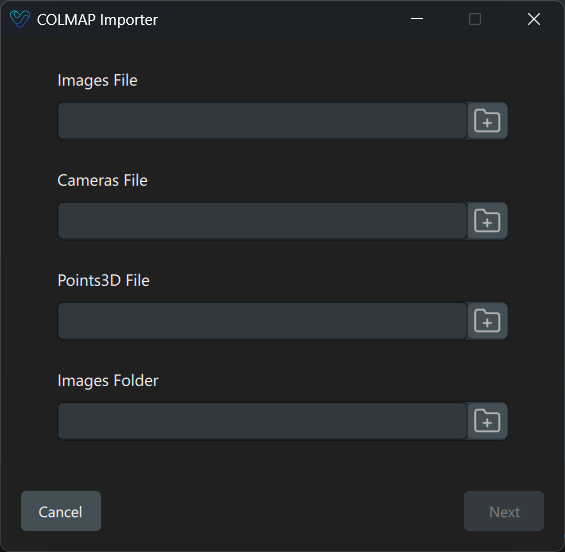Minimize the COLMAP Importer window
Viewport: 565px width, 552px height.
417,19
